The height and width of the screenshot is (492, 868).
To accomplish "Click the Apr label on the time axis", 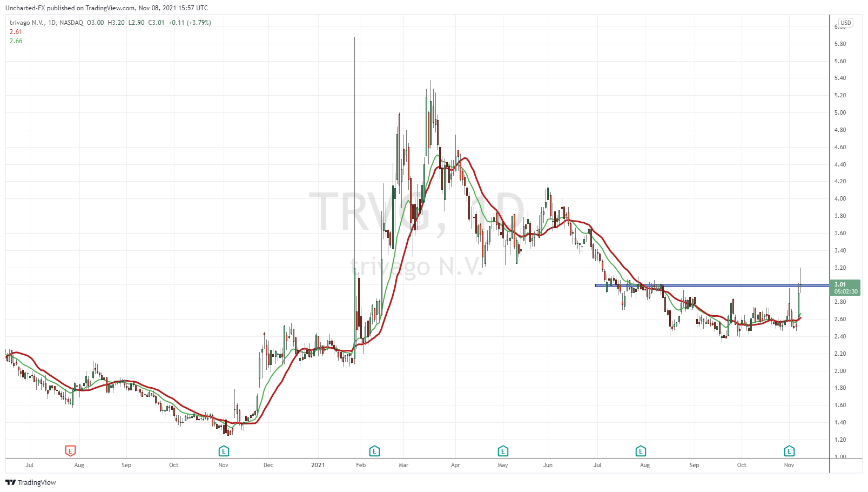I will click(455, 465).
